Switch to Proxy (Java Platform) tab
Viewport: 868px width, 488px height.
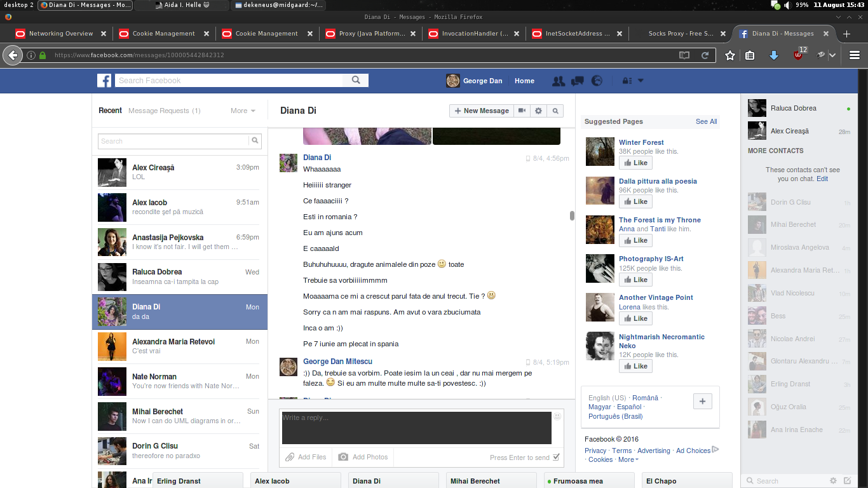(372, 34)
